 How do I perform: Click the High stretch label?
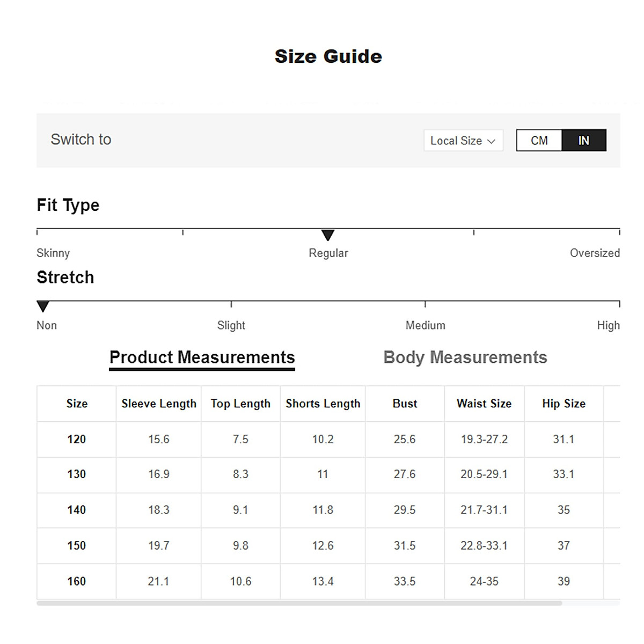[608, 325]
